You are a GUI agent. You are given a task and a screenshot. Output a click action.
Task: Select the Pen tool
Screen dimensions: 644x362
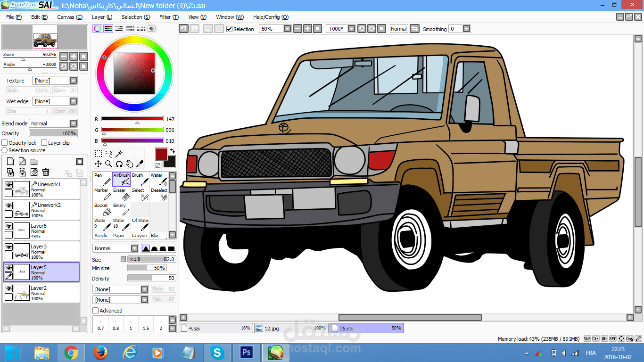[x=102, y=179]
